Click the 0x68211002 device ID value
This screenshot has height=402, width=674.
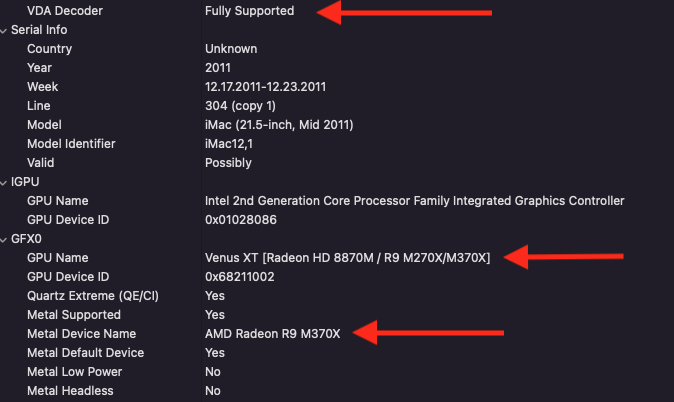click(x=241, y=277)
